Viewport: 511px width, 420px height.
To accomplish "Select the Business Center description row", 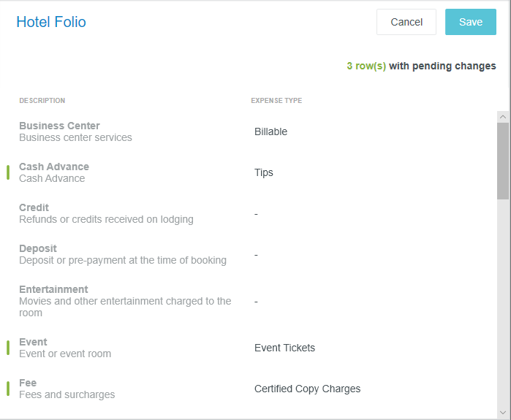I will click(x=75, y=131).
